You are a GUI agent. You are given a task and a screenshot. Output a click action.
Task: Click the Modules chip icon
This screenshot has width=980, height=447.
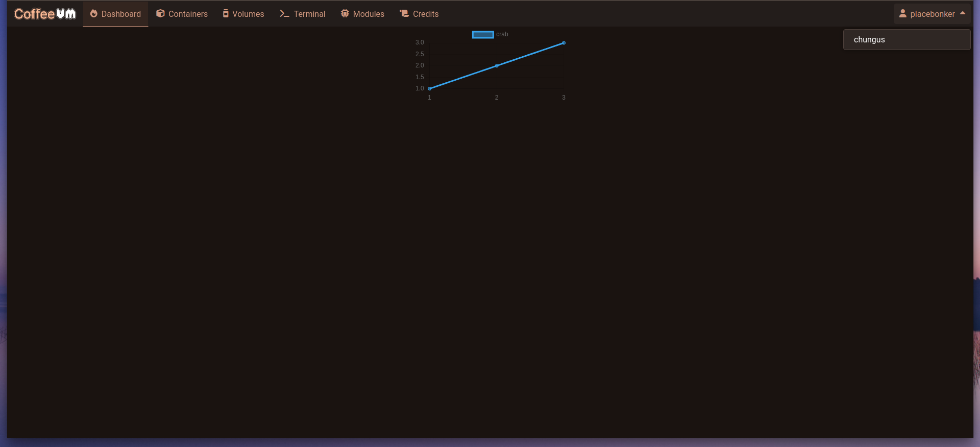click(x=345, y=14)
